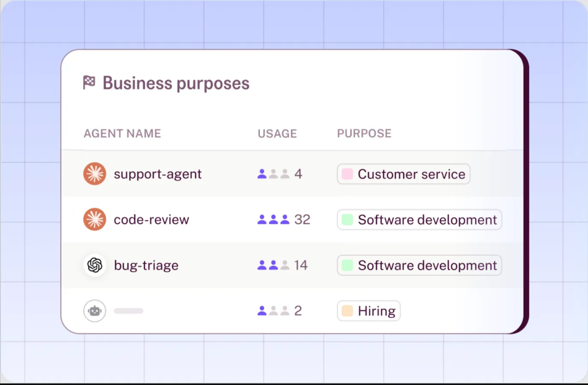Image resolution: width=588 pixels, height=385 pixels.
Task: Click the pink swatch in Customer service tag
Action: pyautogui.click(x=347, y=174)
